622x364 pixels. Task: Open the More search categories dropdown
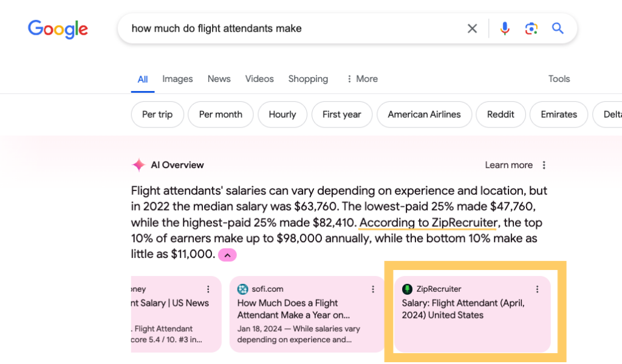pos(362,79)
